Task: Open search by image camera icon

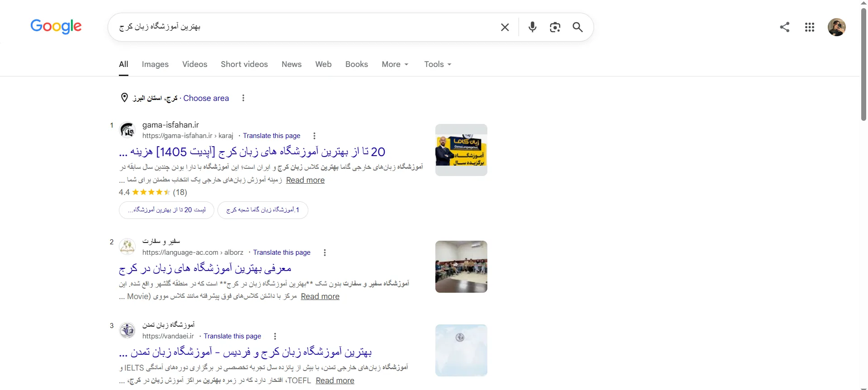Action: click(555, 27)
